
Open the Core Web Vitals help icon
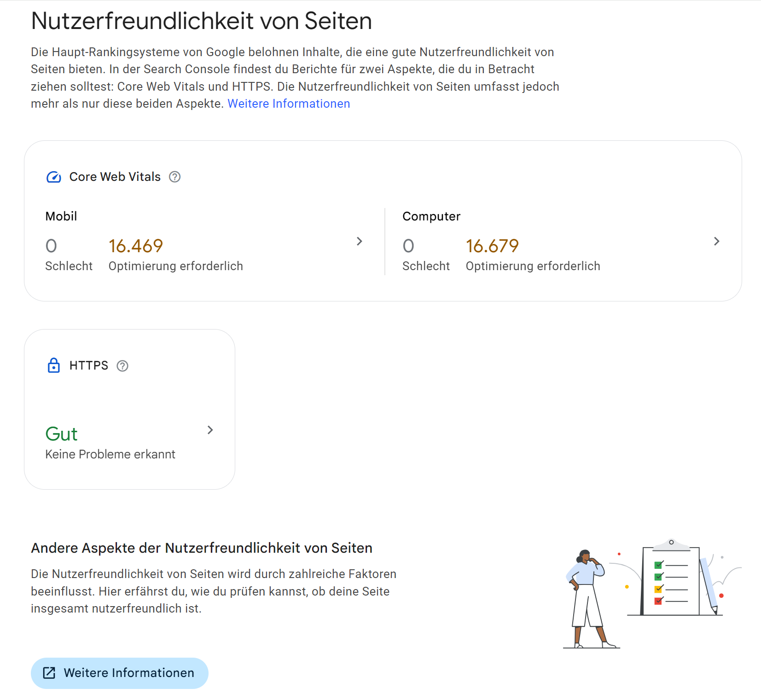175,177
